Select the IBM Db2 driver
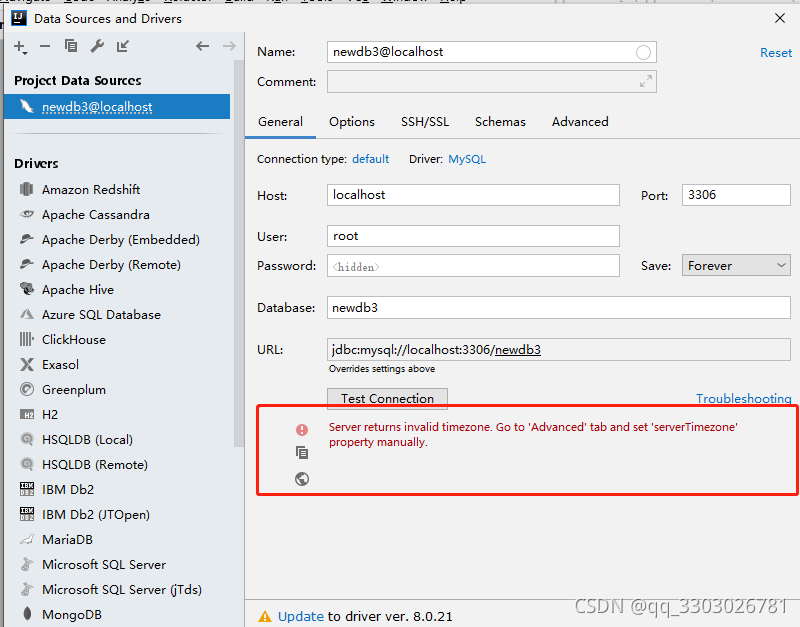The height and width of the screenshot is (627, 800). [x=68, y=489]
